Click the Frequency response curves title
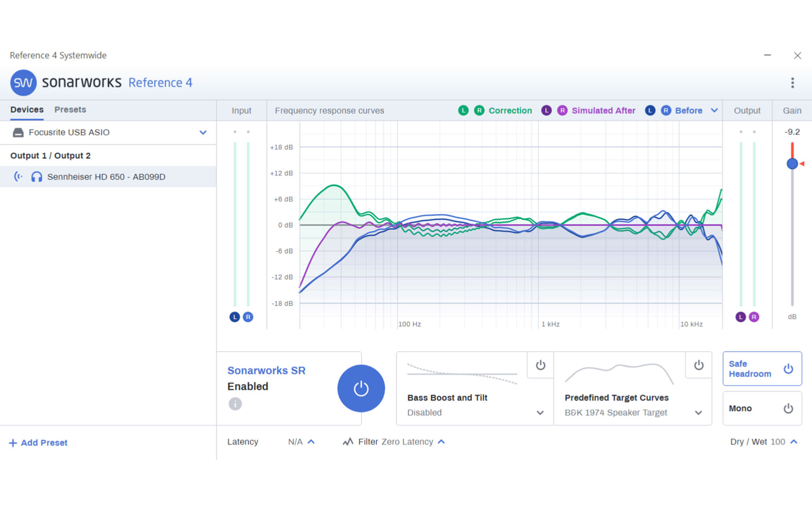Screen dimensions: 812x511 pyautogui.click(x=329, y=111)
